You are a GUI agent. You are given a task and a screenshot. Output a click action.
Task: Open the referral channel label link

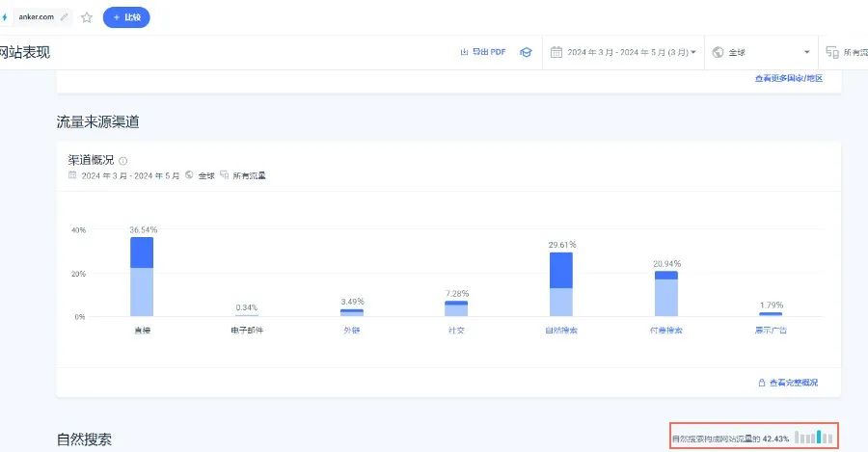pos(352,331)
